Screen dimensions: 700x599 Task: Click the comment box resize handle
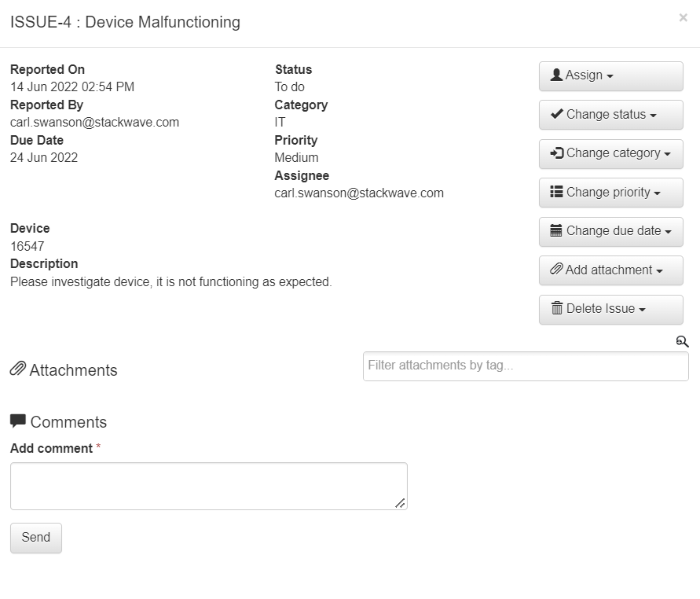click(x=401, y=503)
